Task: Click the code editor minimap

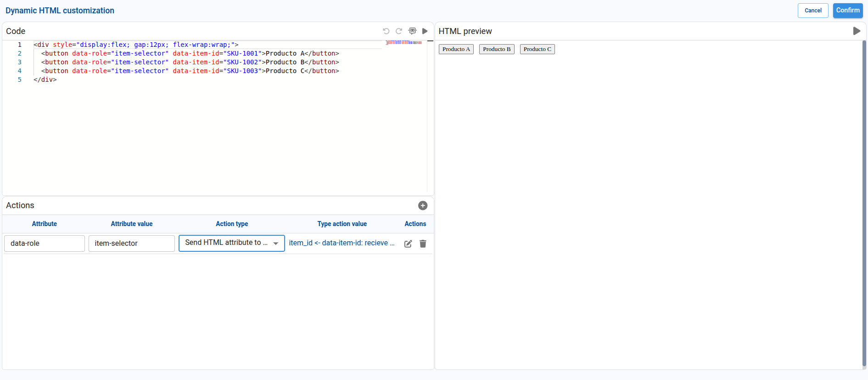Action: [404, 42]
